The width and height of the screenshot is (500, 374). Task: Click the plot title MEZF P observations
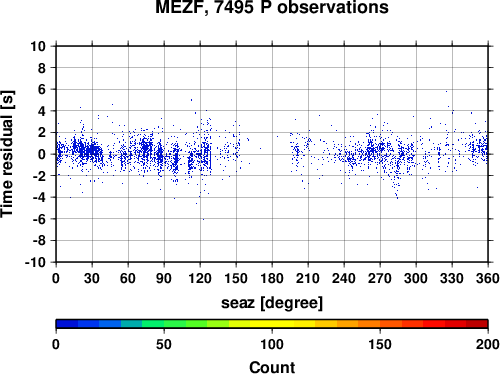tap(272, 7)
